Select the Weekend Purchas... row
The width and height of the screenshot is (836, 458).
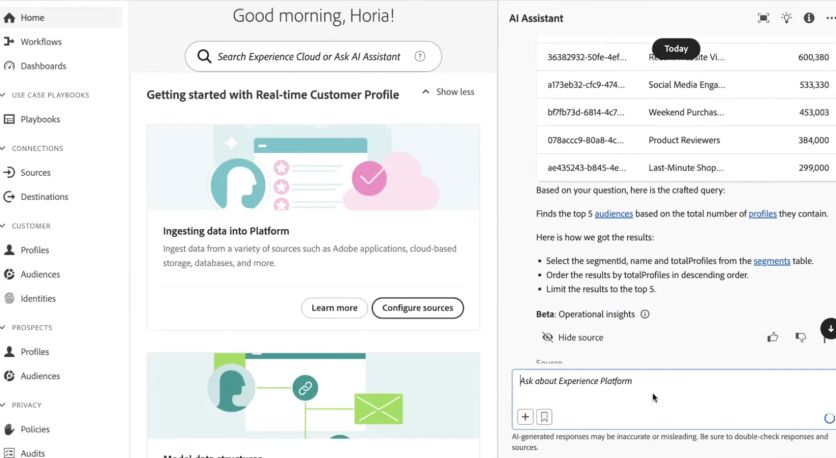686,113
